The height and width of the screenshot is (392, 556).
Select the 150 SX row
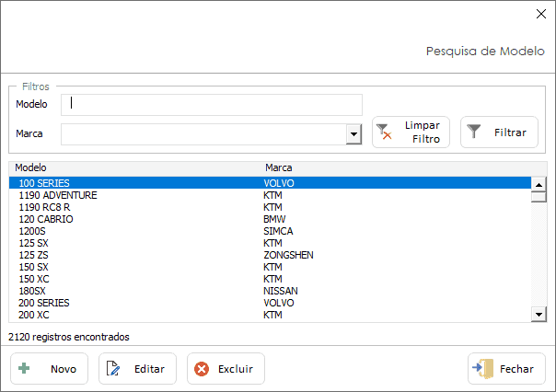(270, 267)
